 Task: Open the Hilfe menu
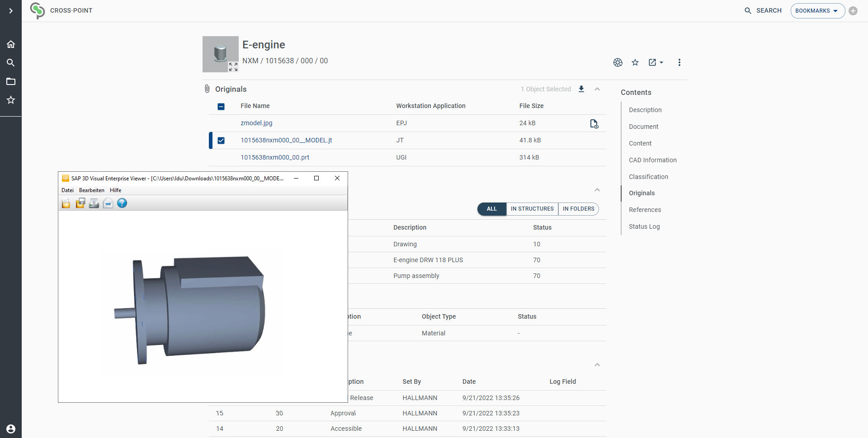tap(116, 190)
